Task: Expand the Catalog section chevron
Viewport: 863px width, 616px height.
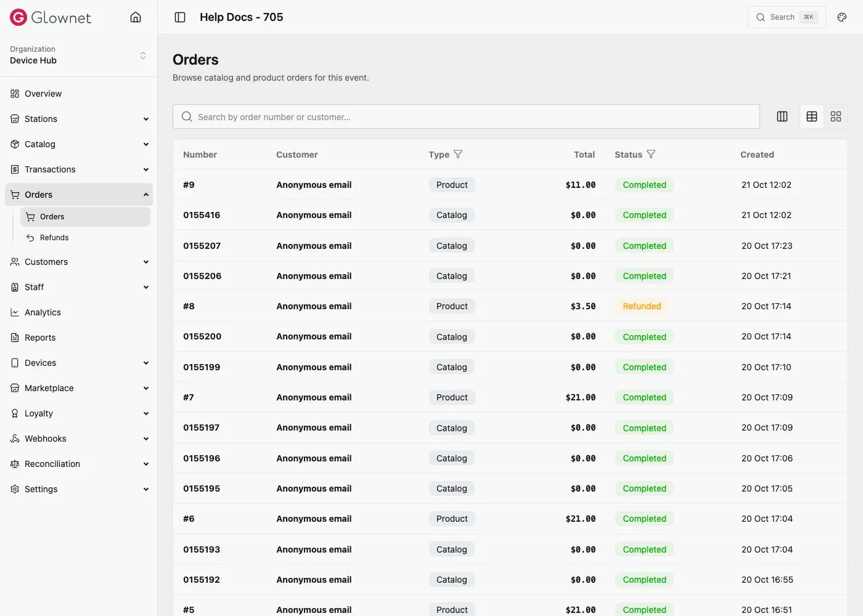Action: point(146,144)
